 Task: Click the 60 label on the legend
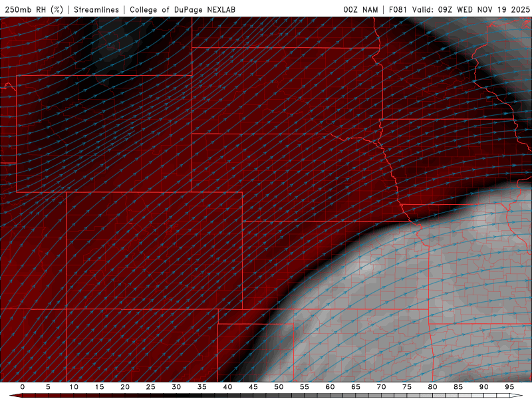[330, 387]
